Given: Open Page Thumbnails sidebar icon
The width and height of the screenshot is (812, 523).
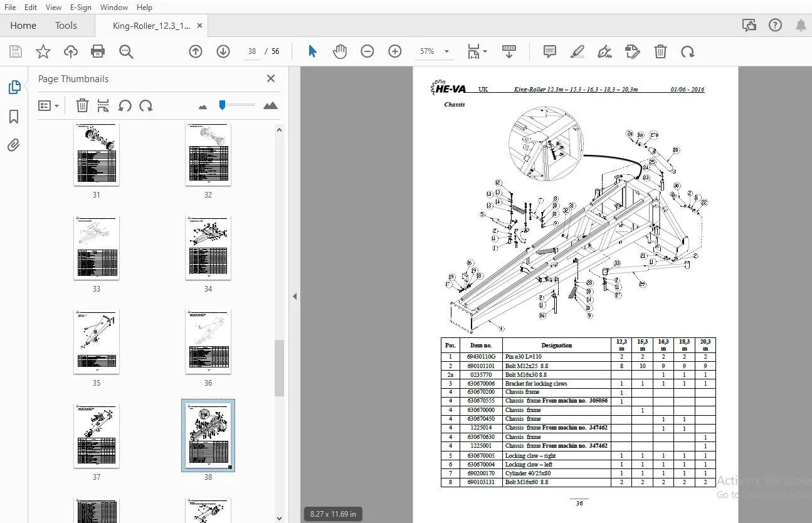Looking at the screenshot, I should pos(14,88).
